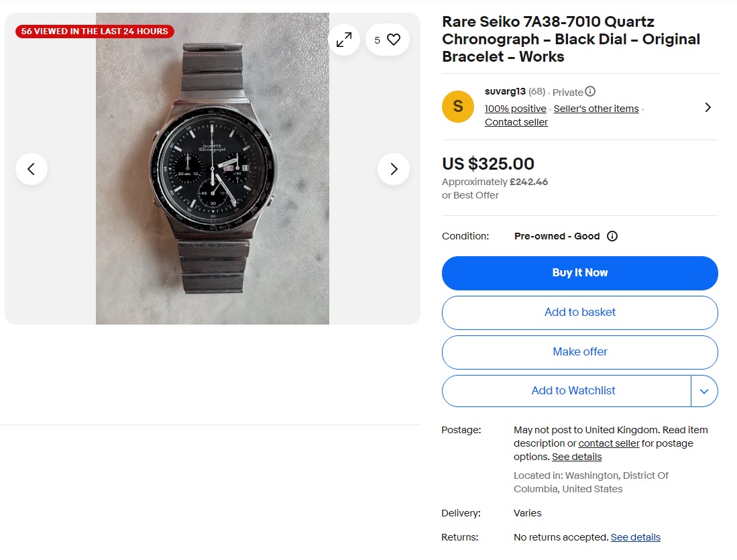Open the info icon next to Private
Viewport: 737px width, 560px height.
[589, 91]
